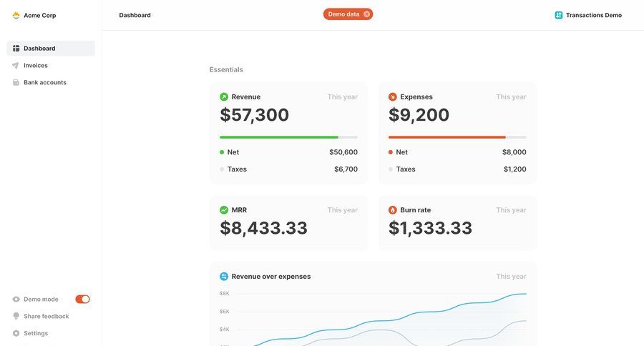Click the $8K chart axis label
Image resolution: width=644 pixels, height=346 pixels.
coord(225,294)
